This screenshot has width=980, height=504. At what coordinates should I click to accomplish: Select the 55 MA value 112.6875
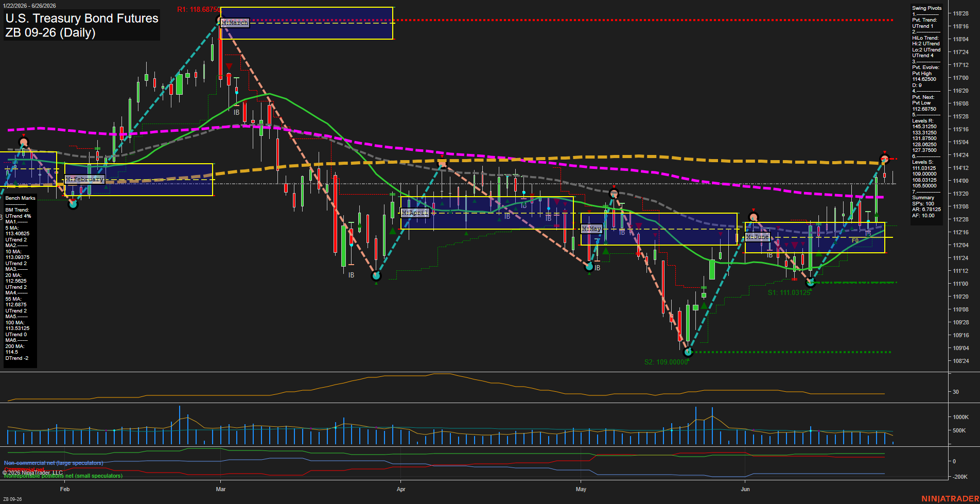point(16,305)
